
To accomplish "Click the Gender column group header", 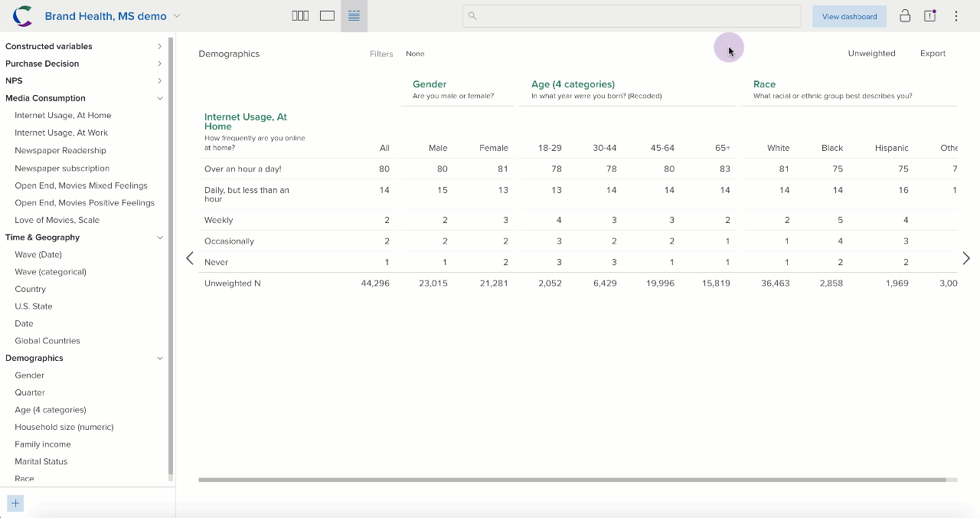I will click(430, 84).
